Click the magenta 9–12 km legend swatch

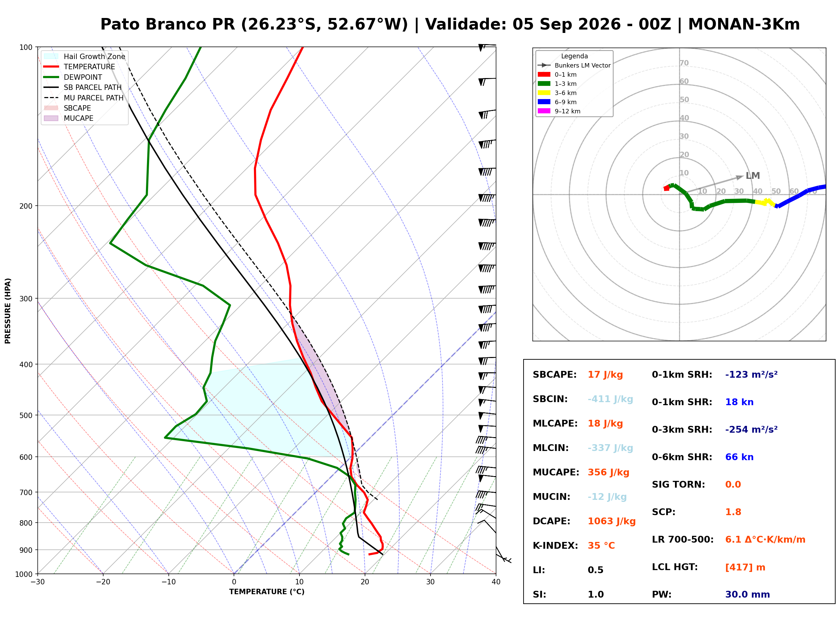[x=544, y=111]
